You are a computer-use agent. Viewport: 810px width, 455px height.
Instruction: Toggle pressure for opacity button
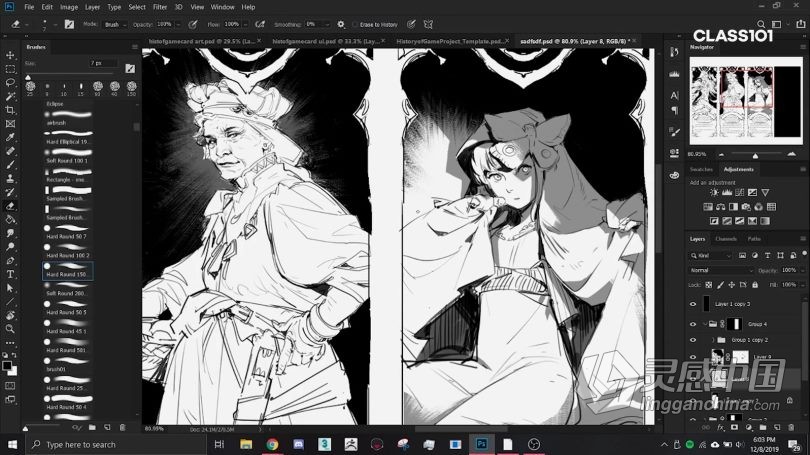click(x=193, y=24)
